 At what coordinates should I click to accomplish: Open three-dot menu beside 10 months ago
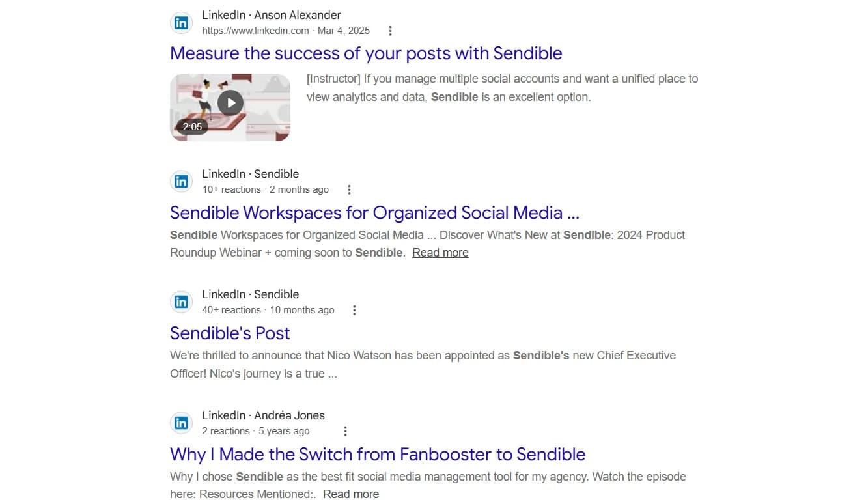point(354,310)
